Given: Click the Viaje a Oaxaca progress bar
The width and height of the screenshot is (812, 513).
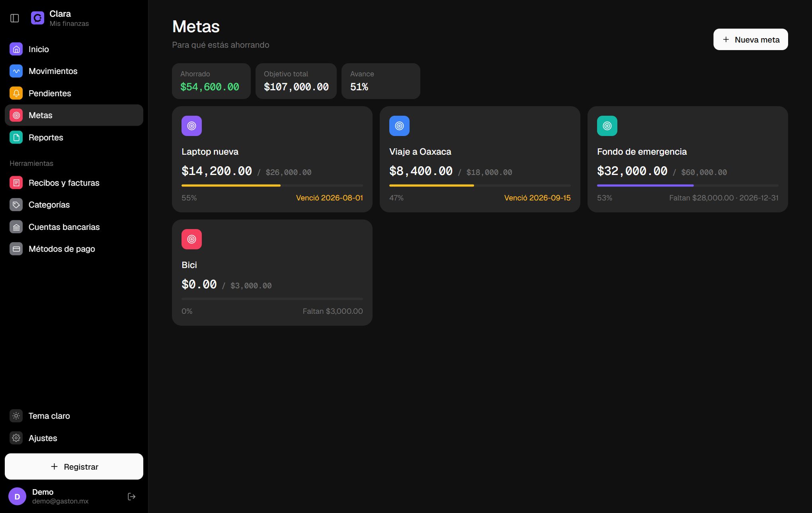Looking at the screenshot, I should pos(480,185).
